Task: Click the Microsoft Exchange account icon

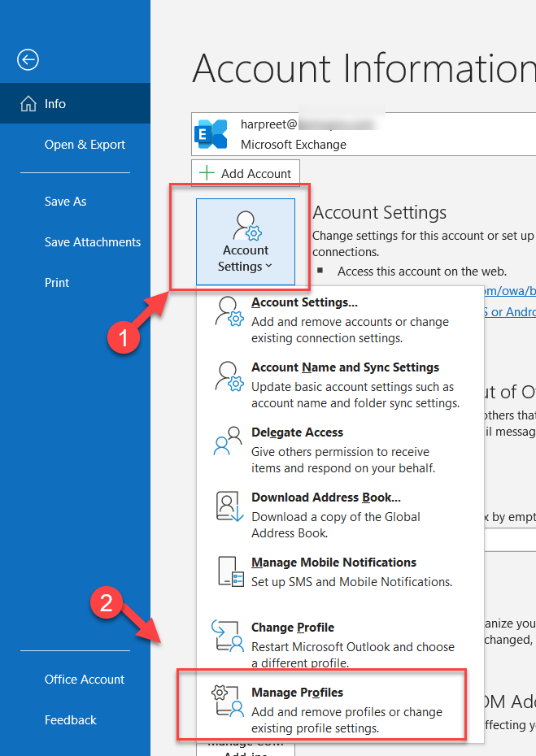Action: coord(211,134)
